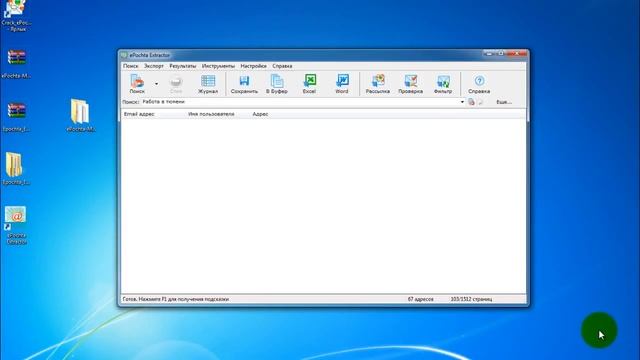This screenshot has width=640, height=360.
Task: Open the Фильтр tool
Action: coord(443,84)
